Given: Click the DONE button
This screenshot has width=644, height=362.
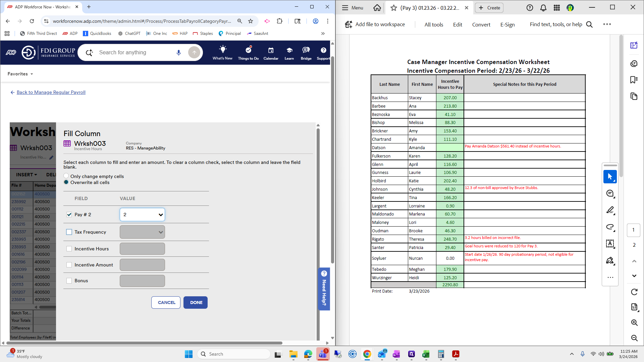Looking at the screenshot, I should point(196,302).
